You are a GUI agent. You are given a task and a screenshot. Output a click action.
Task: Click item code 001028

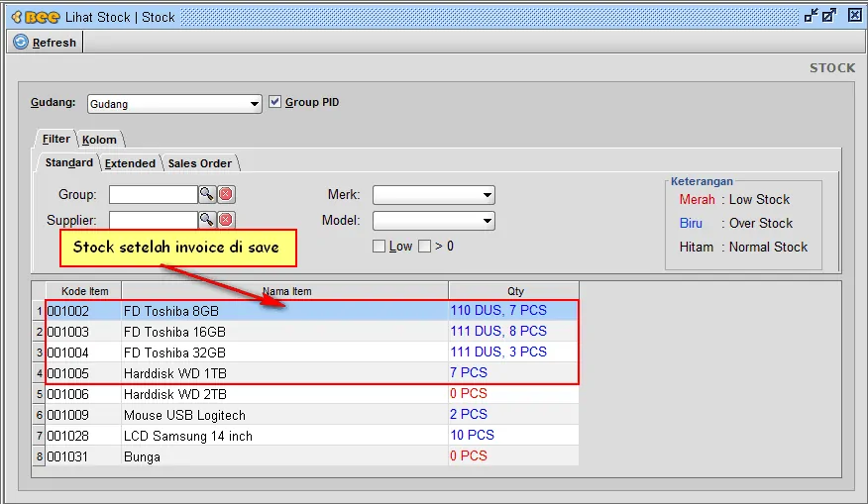[68, 436]
